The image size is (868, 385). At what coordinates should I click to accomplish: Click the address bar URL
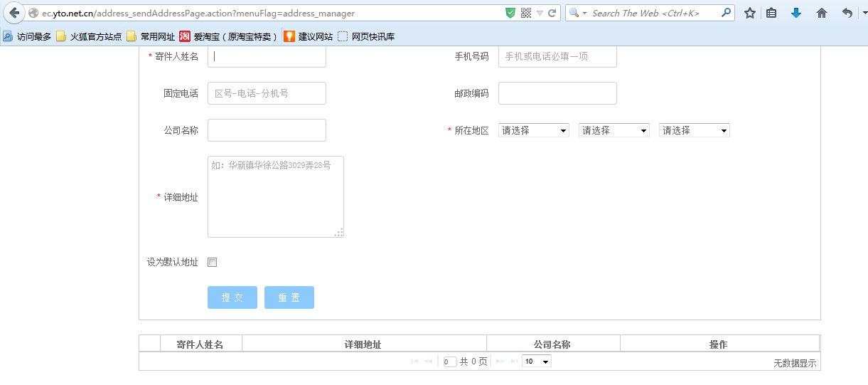[x=198, y=13]
